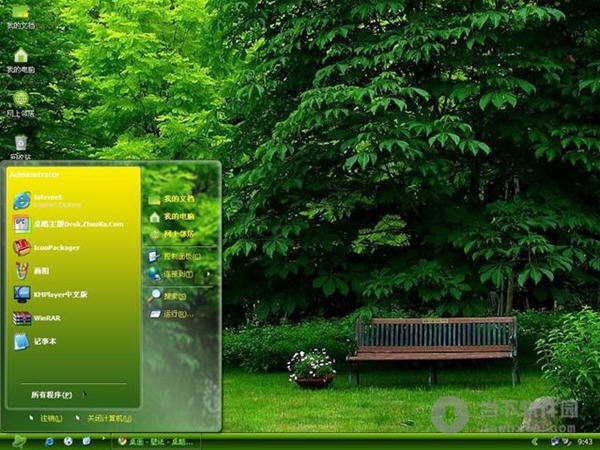This screenshot has width=600, height=450.
Task: Click the taskbar clock showing 9:43
Action: [584, 442]
